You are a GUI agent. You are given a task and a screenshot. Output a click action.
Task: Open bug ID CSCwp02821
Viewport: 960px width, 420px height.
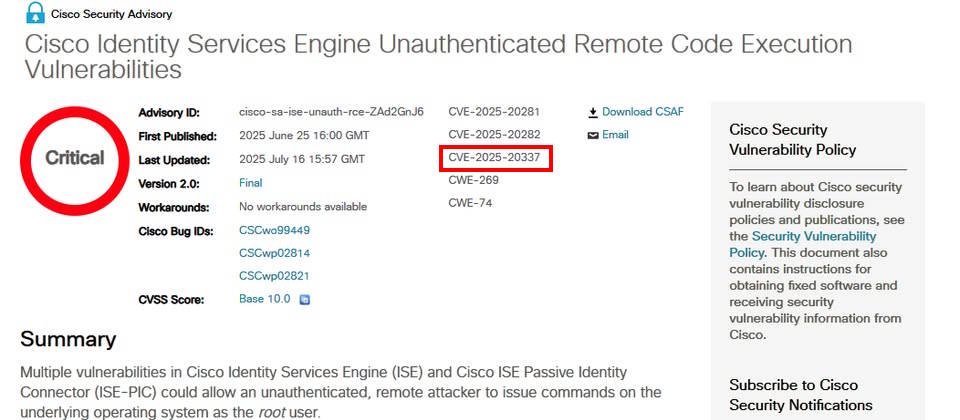274,276
